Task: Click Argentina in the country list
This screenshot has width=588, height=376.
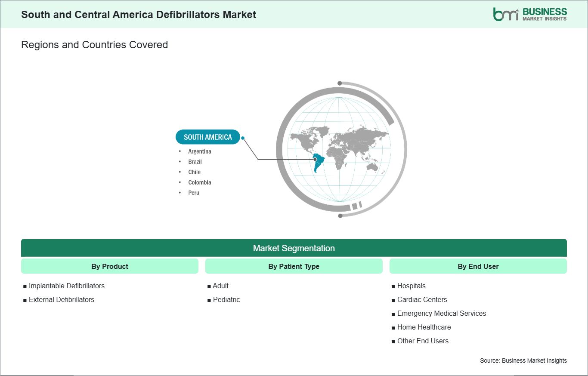Action: [x=200, y=151]
